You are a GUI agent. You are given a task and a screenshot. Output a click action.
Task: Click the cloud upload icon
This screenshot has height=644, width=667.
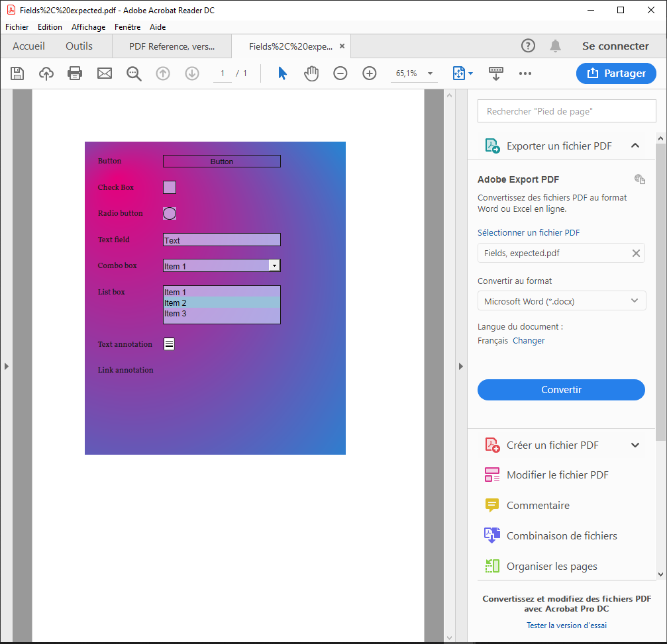[x=46, y=73]
